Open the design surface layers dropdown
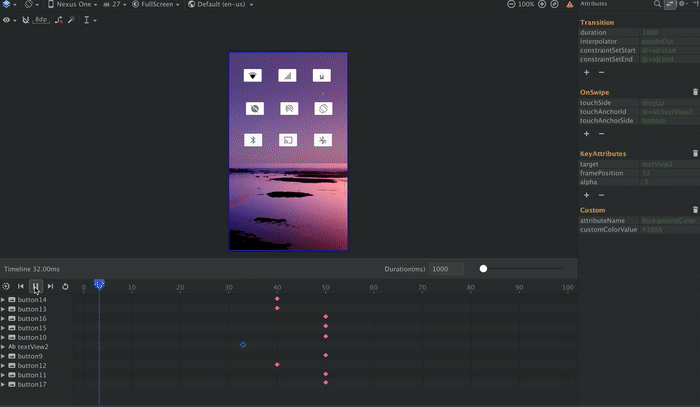 pyautogui.click(x=9, y=4)
